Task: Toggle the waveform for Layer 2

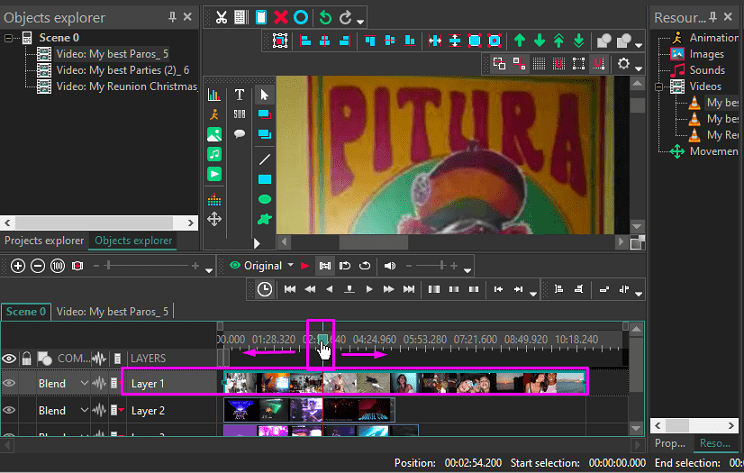Action: pos(99,410)
